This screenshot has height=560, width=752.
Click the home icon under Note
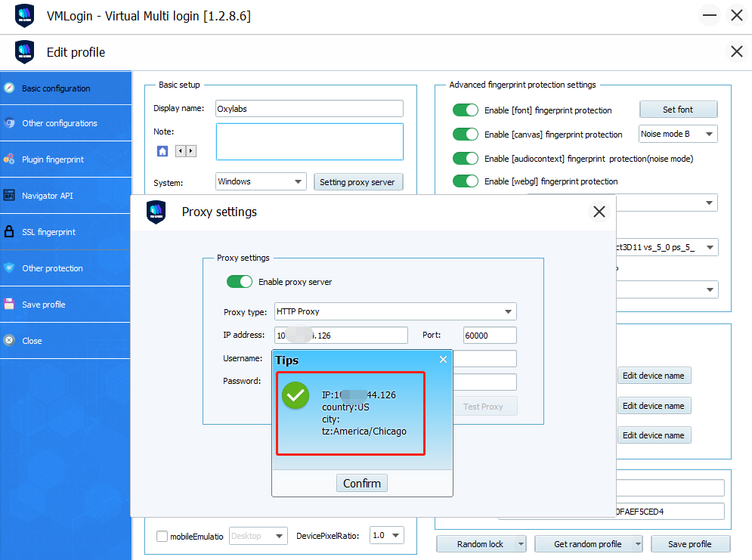162,151
